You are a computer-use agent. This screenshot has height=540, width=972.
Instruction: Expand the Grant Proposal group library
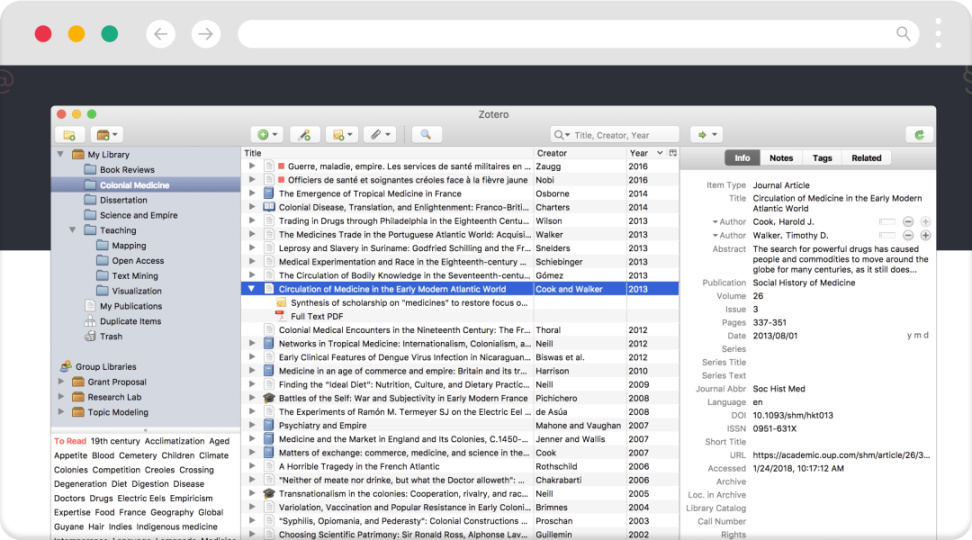pos(61,382)
